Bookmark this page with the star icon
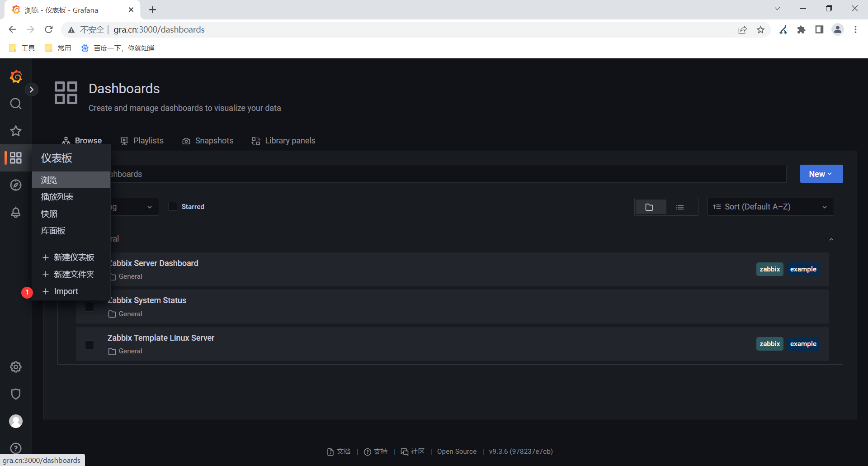Screen dimensions: 868x466 (x=761, y=29)
